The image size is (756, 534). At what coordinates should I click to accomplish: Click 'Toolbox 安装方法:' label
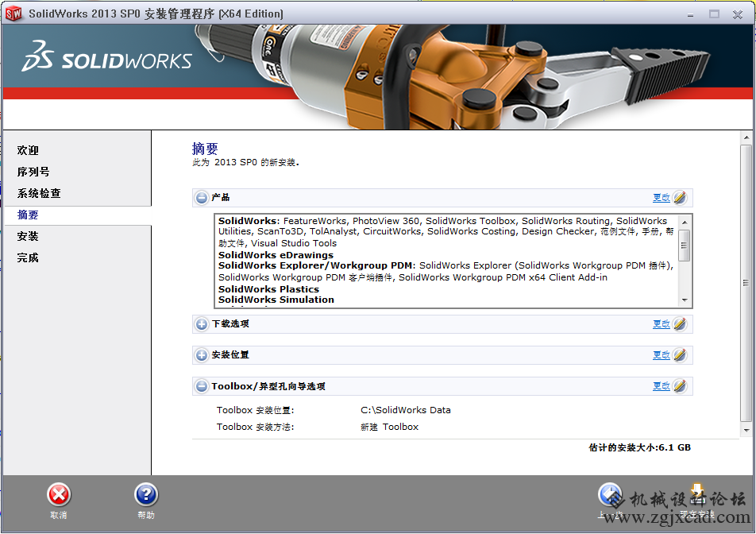[255, 427]
